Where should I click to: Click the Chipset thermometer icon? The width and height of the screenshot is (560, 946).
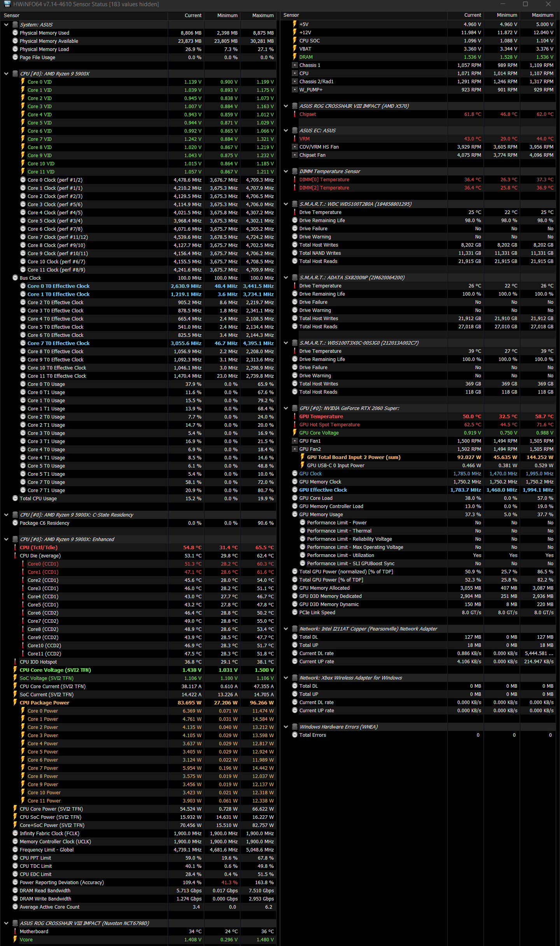[x=295, y=114]
